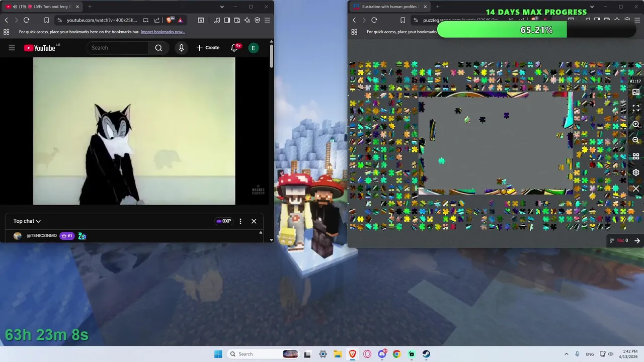Open the Brave main menu in YouTube window
644x362 pixels.
pos(267,20)
